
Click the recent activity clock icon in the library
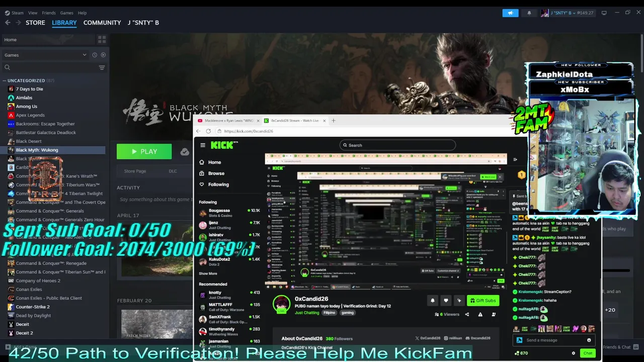(x=94, y=55)
